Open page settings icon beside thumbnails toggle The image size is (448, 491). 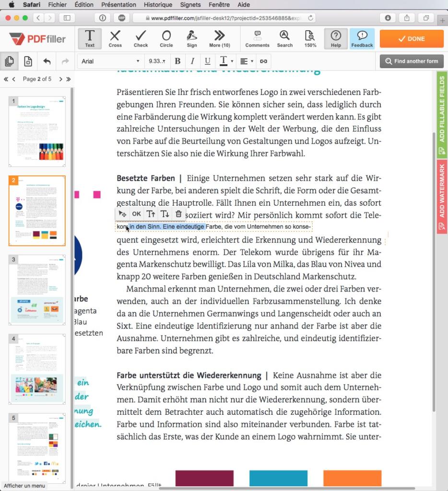[x=28, y=61]
